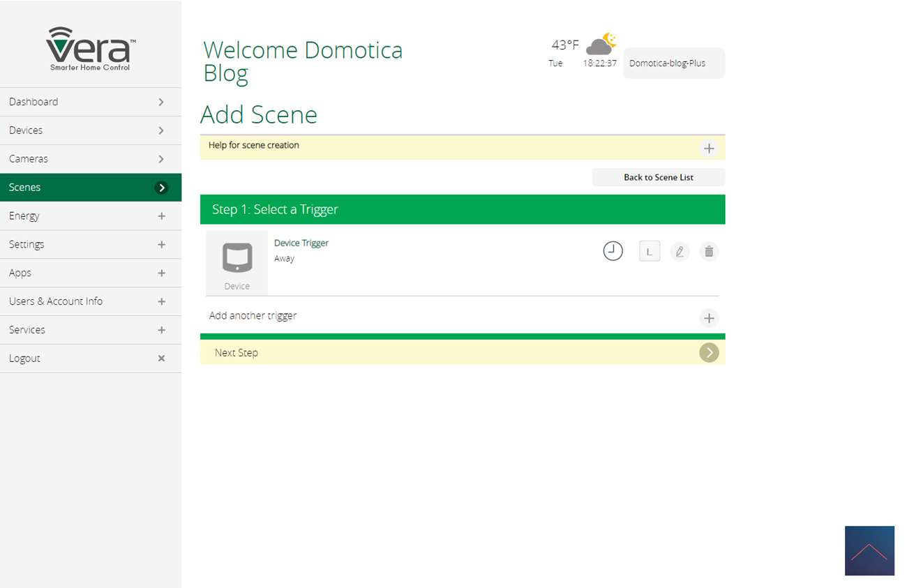Go to Cameras in the sidebar
Viewport: 907px width, 588px height.
pyautogui.click(x=91, y=159)
